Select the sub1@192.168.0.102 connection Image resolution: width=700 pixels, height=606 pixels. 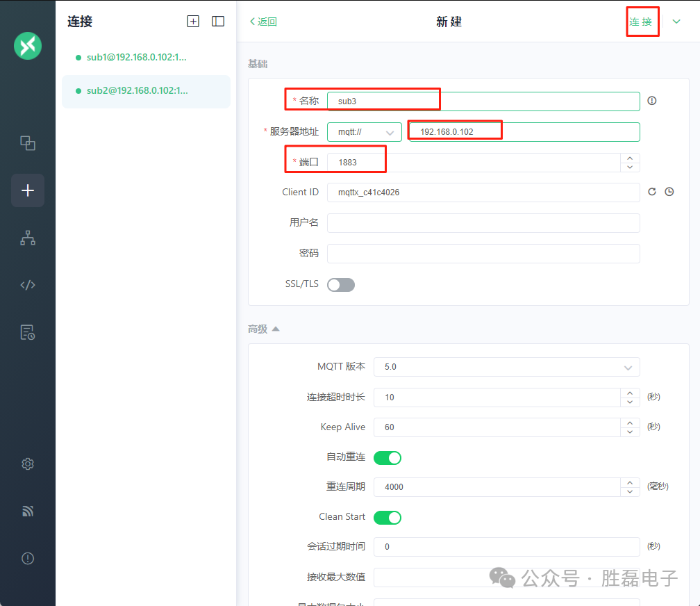tap(146, 57)
